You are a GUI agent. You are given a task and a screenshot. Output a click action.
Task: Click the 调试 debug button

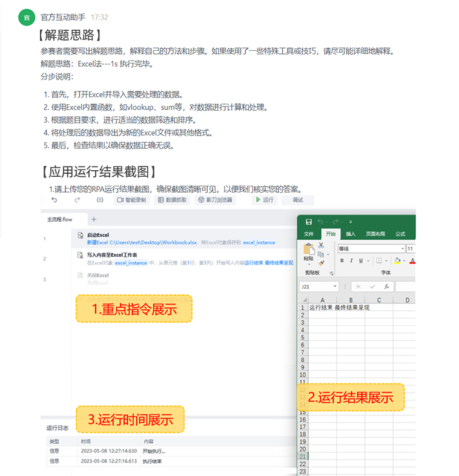coord(298,200)
